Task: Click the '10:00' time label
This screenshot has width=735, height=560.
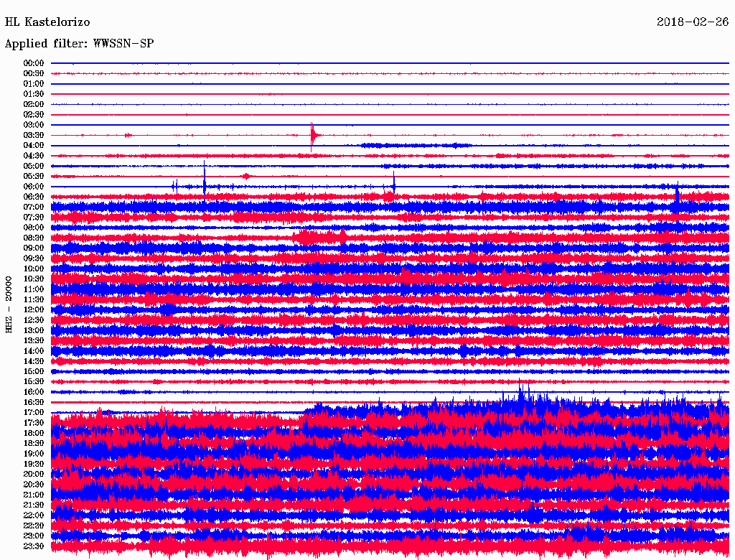Action: 33,269
